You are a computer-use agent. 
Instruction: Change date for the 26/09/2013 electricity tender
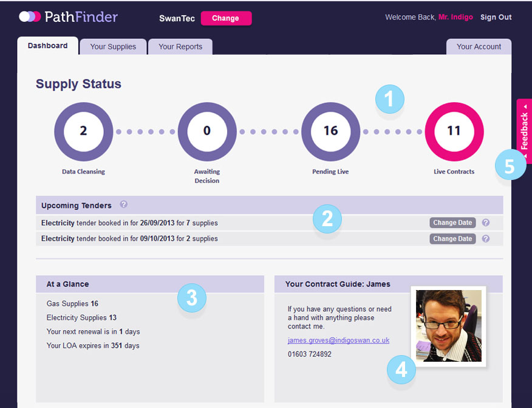pos(452,223)
